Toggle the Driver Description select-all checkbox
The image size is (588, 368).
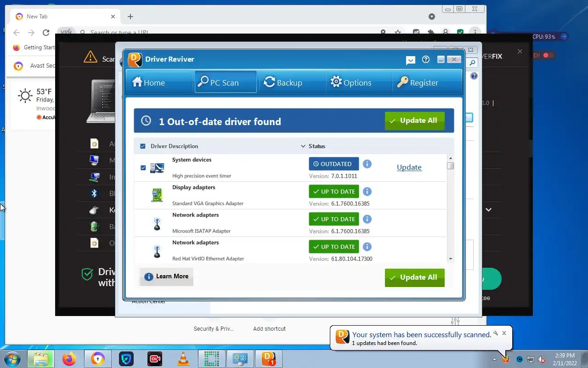(142, 146)
